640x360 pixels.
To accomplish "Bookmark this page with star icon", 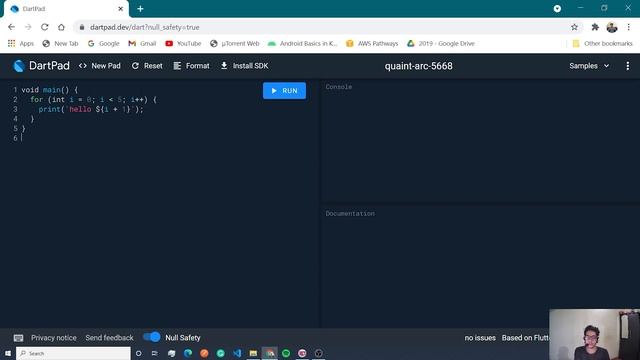I will pyautogui.click(x=574, y=27).
